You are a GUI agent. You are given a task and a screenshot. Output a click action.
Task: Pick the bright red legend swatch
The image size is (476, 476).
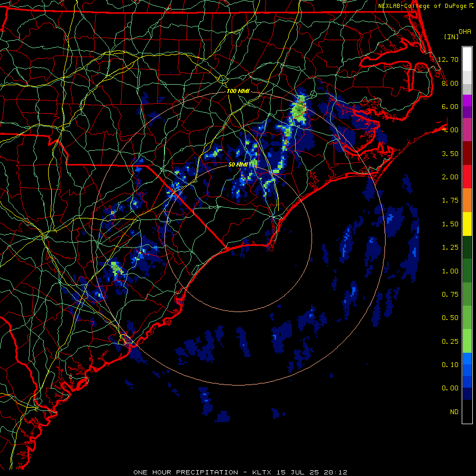tap(467, 177)
